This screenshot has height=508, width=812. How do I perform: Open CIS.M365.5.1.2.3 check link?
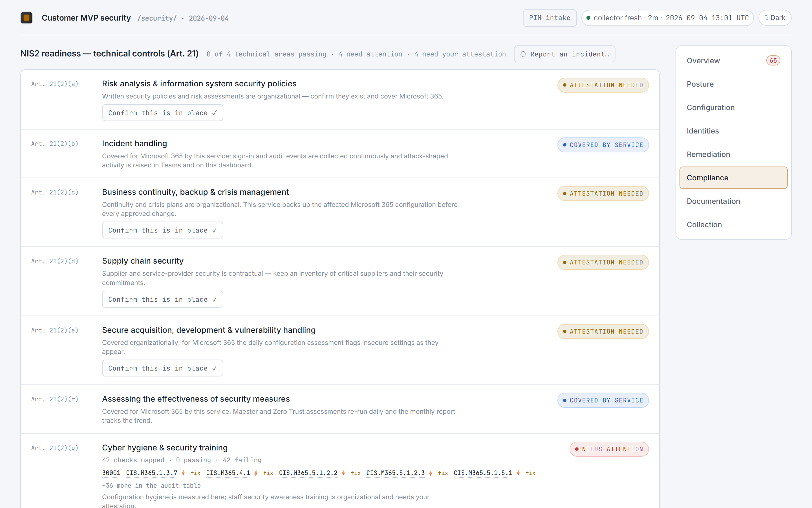396,473
